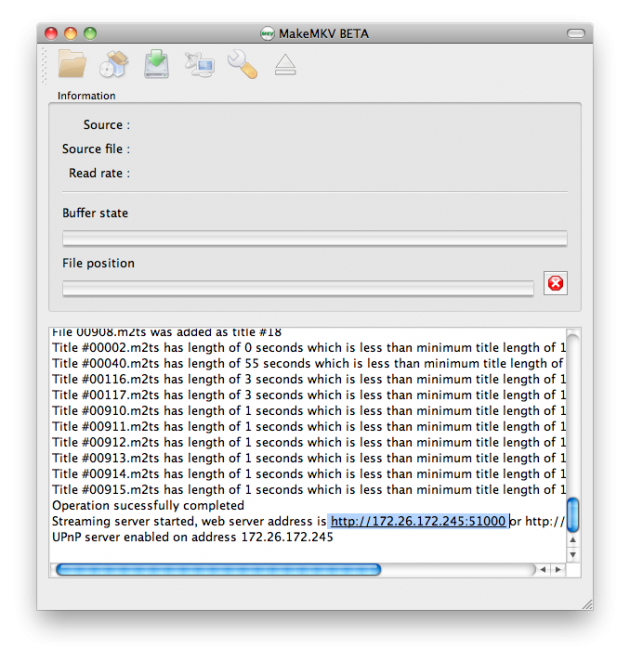Open Preferences with the wrench icon
The height and width of the screenshot is (661, 630).
click(242, 65)
